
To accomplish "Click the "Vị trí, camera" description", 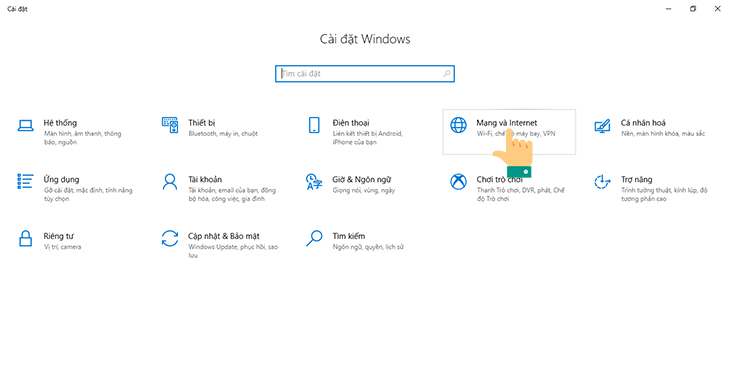I will click(62, 247).
